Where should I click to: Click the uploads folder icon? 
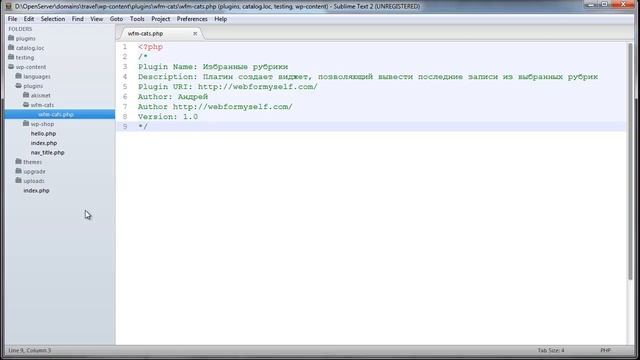tap(18, 180)
